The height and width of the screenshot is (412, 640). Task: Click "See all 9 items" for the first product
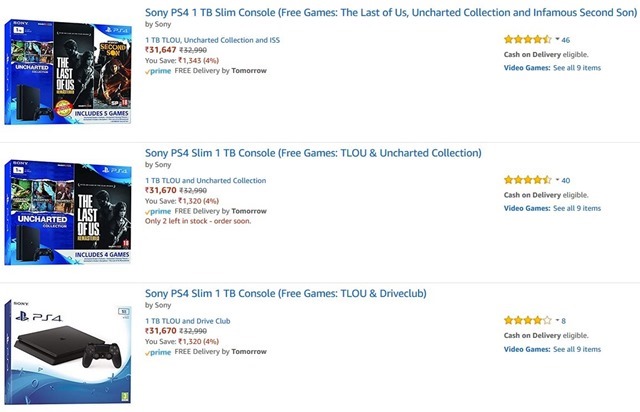tap(577, 68)
